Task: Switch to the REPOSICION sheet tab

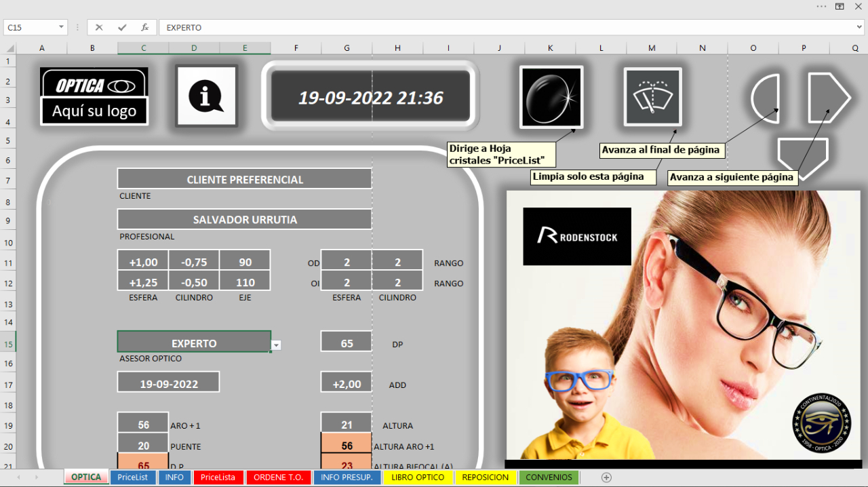Action: (485, 478)
